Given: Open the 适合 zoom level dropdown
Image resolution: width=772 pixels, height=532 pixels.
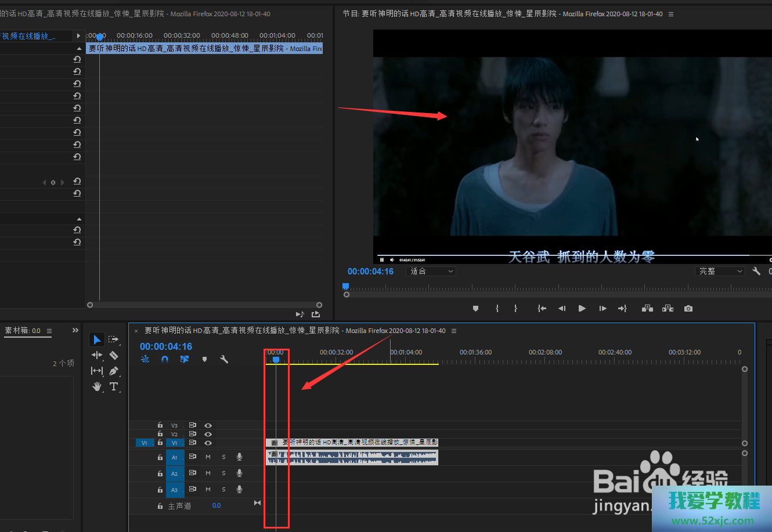Looking at the screenshot, I should (432, 271).
